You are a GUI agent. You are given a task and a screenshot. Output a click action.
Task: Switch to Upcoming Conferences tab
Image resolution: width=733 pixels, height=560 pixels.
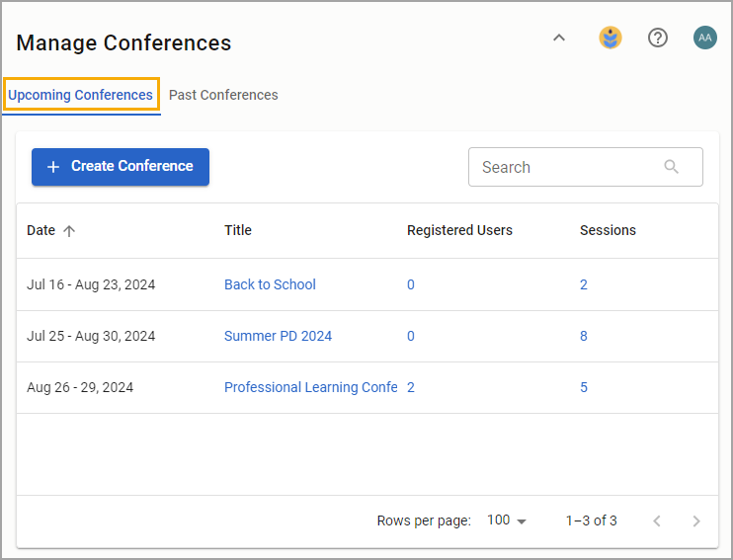point(81,95)
